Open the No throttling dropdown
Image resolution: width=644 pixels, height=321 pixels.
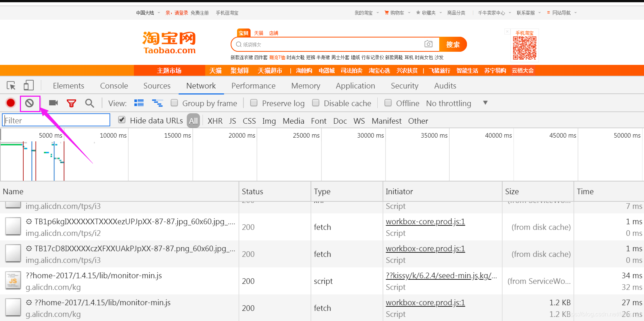point(457,103)
